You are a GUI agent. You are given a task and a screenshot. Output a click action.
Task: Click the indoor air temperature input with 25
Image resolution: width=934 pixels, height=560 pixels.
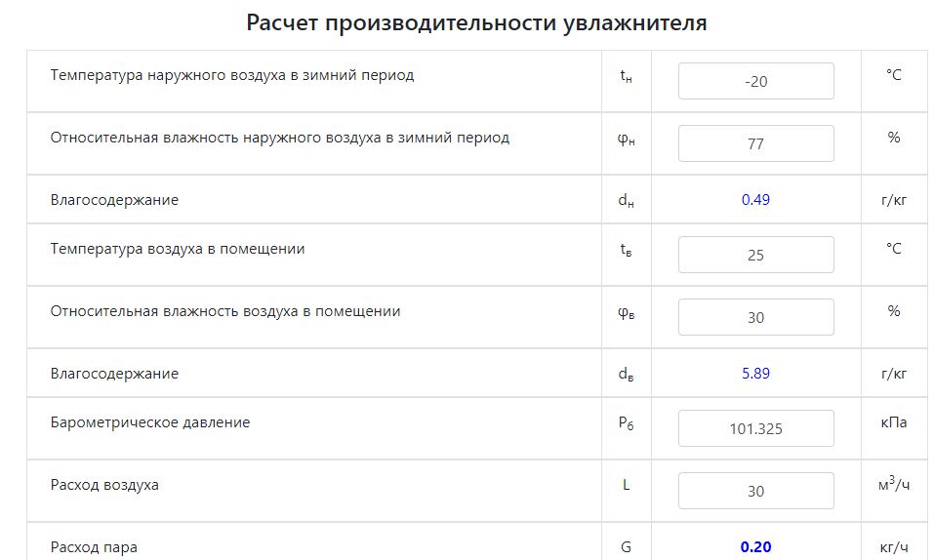tap(755, 255)
